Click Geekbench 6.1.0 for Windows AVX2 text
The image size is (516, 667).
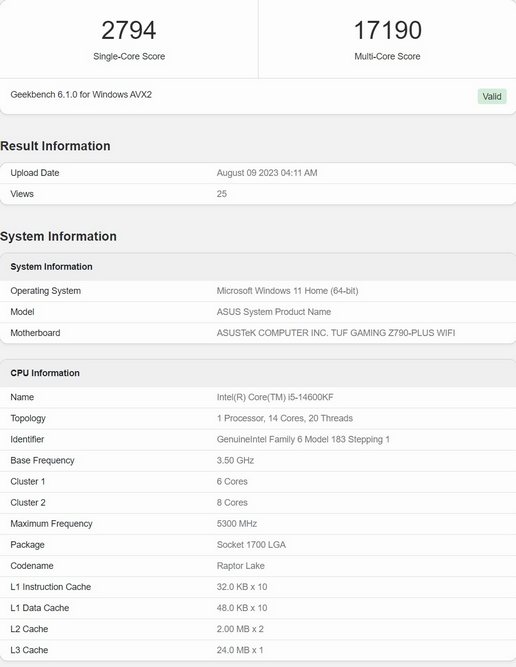pyautogui.click(x=81, y=94)
